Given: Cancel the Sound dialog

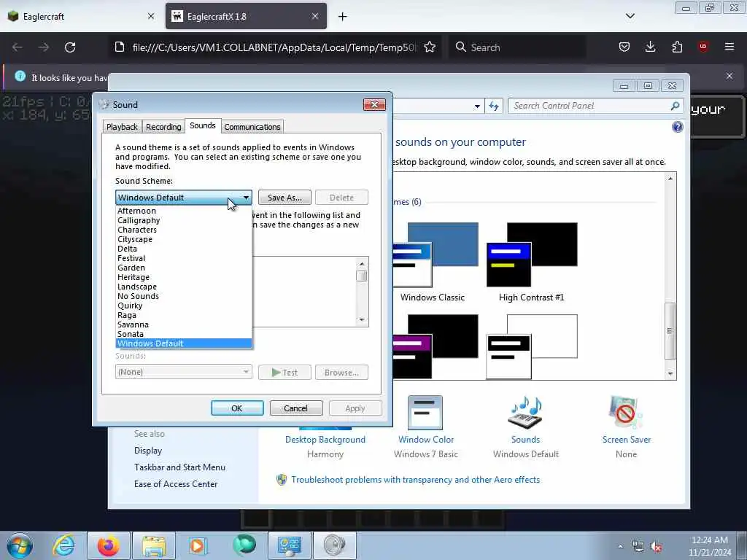Looking at the screenshot, I should (296, 408).
